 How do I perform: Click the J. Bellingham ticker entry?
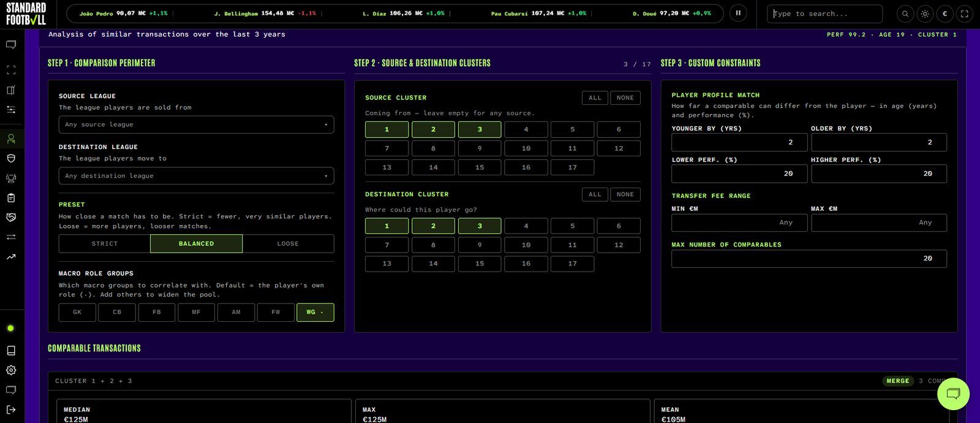265,13
